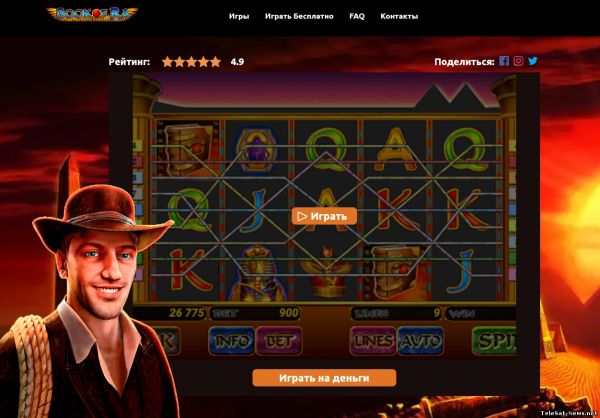Click the book symbol in top-left reel

(x=188, y=149)
